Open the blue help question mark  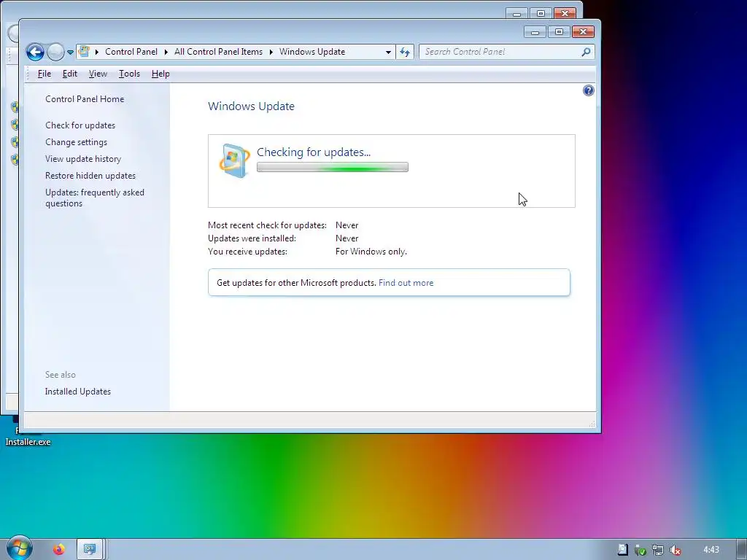[589, 90]
